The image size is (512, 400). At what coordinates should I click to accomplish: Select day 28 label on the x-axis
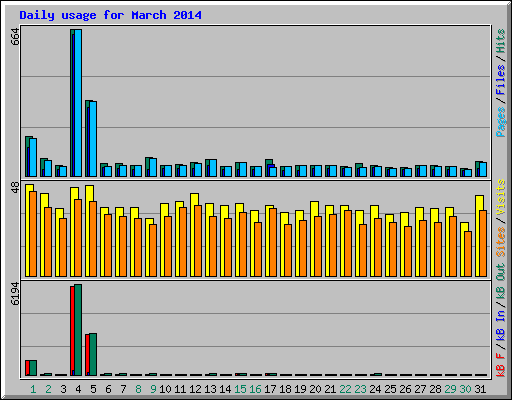(435, 389)
